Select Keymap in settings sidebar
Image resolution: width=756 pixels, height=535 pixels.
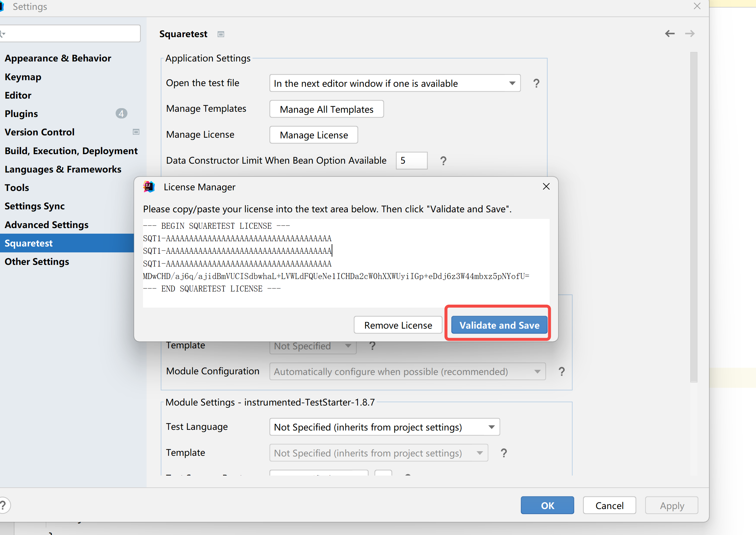click(x=23, y=77)
